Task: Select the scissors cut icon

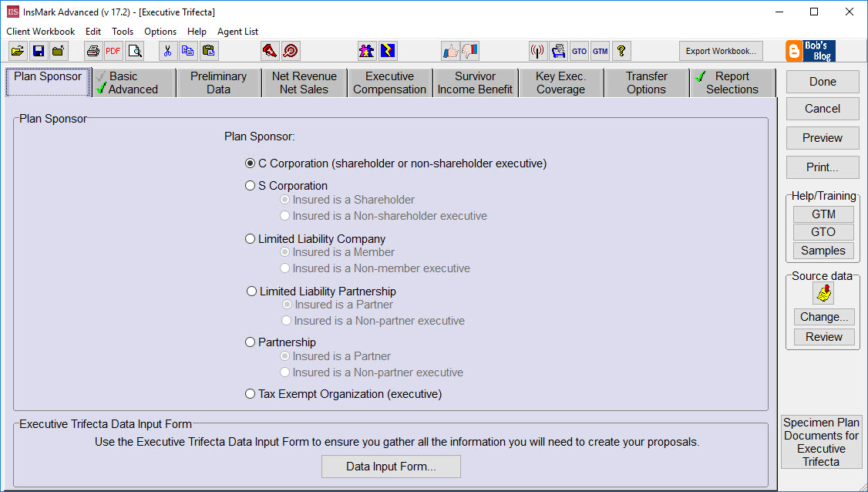Action: point(167,50)
